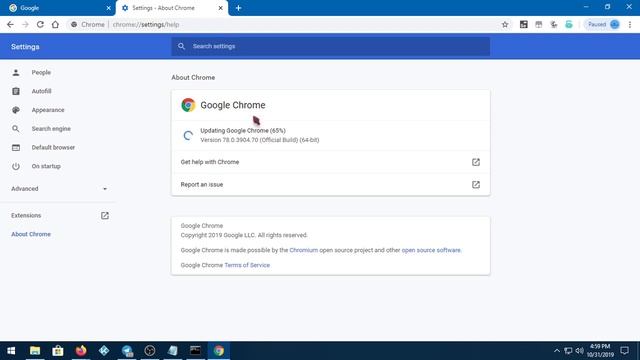Show hidden system tray icons
Image resolution: width=640 pixels, height=360 pixels.
coord(557,351)
